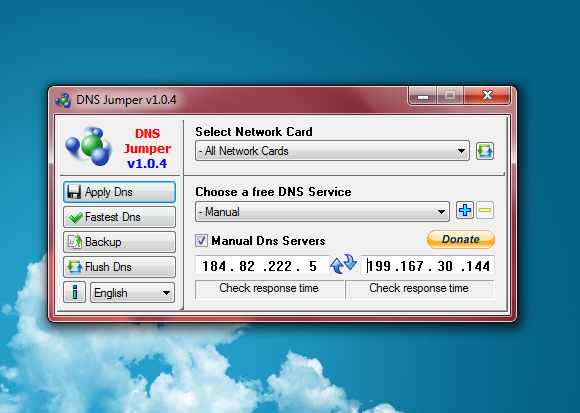Check response time for 199.167.30.144
This screenshot has width=580, height=413.
pos(420,289)
